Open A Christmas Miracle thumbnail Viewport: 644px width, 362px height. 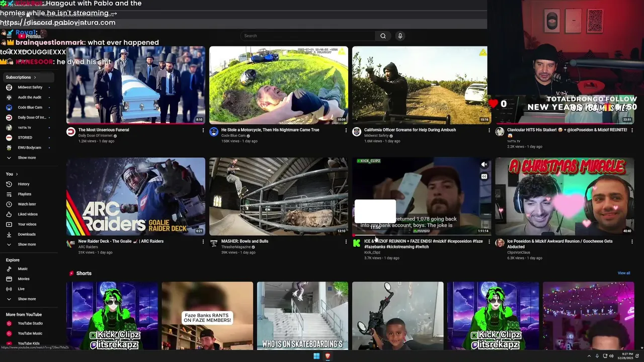click(565, 197)
